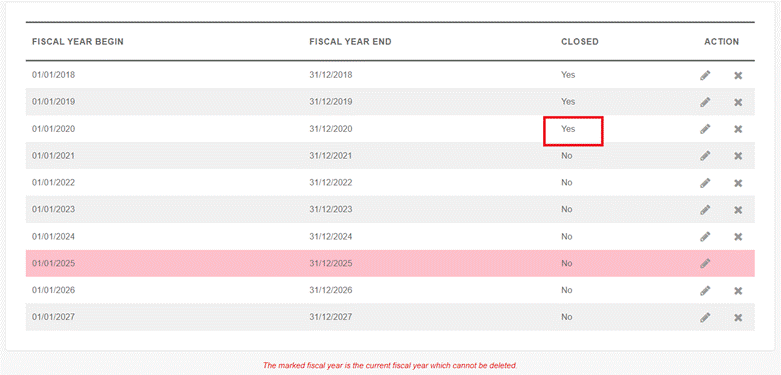Delete fiscal year beginning 01/01/2024
The width and height of the screenshot is (781, 375).
(738, 236)
